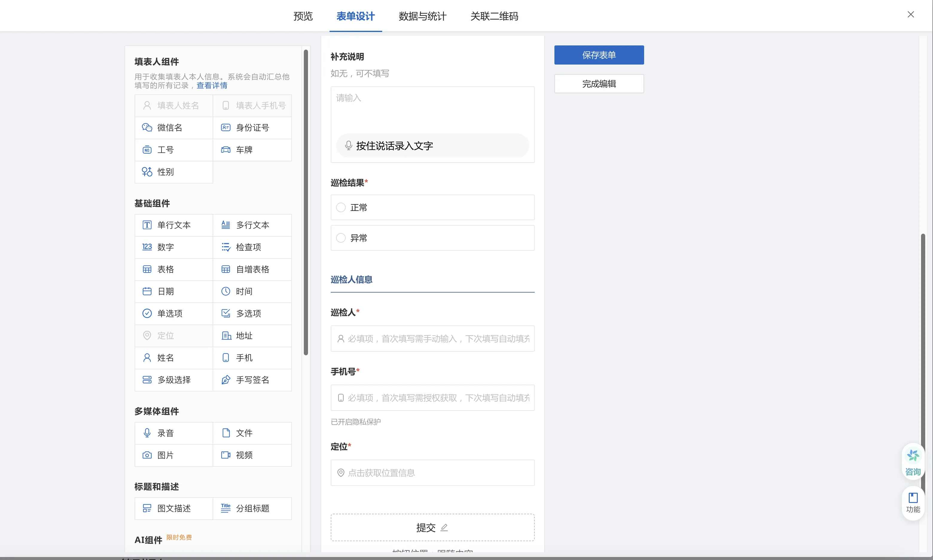Viewport: 933px width, 560px height.
Task: Select the 巡检结果 field label
Action: (347, 183)
